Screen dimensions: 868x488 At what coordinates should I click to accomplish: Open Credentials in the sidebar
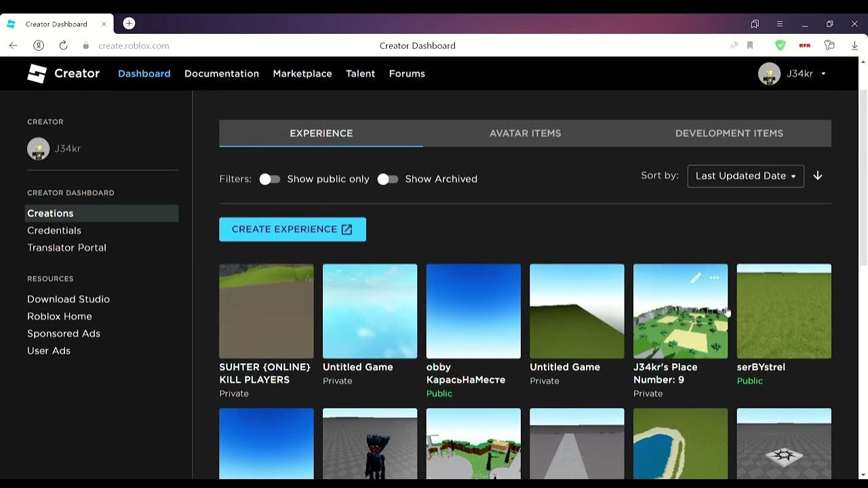(54, 230)
